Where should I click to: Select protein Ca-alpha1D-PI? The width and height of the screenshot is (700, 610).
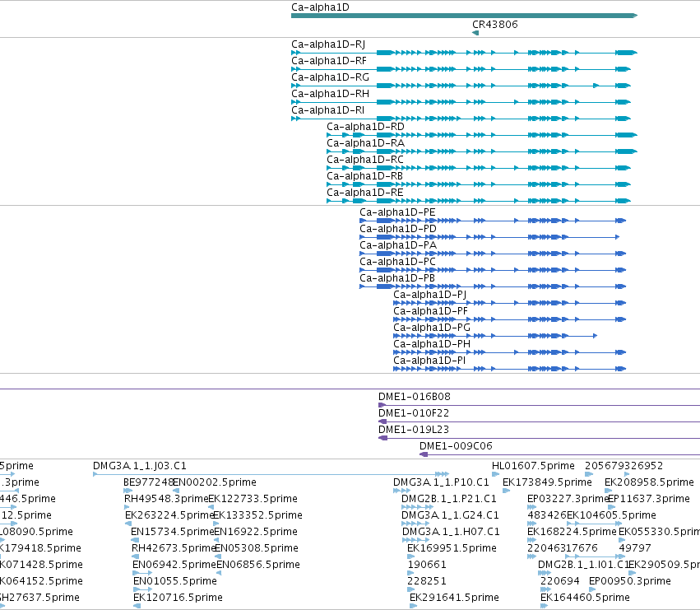point(509,369)
